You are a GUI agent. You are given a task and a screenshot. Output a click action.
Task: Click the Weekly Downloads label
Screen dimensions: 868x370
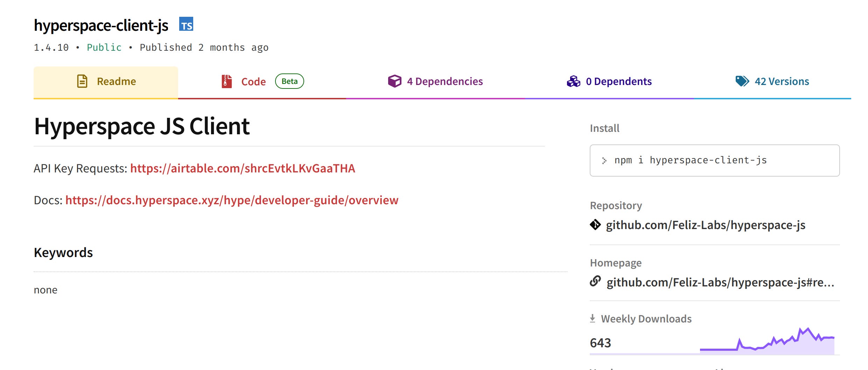646,319
